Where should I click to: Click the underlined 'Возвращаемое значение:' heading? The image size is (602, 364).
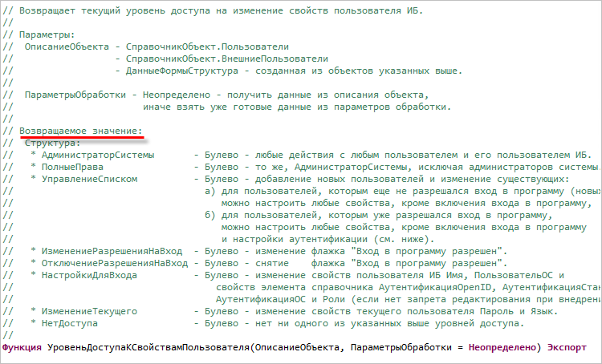coord(80,131)
